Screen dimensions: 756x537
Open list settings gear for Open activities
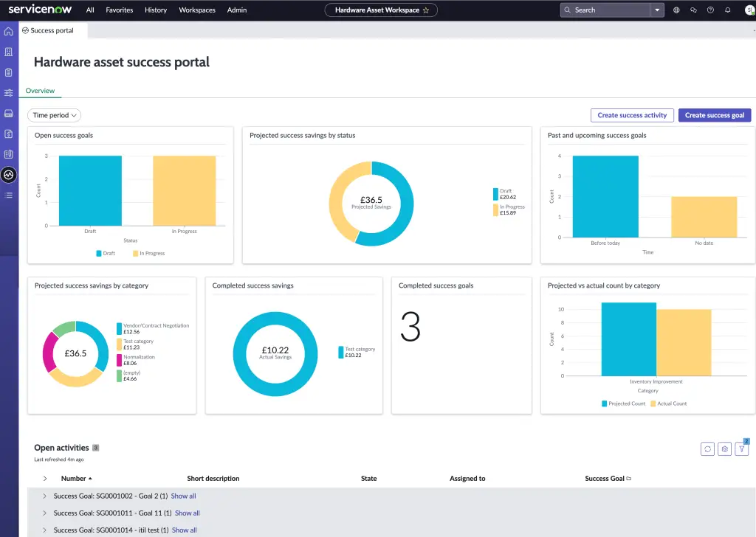pos(725,448)
